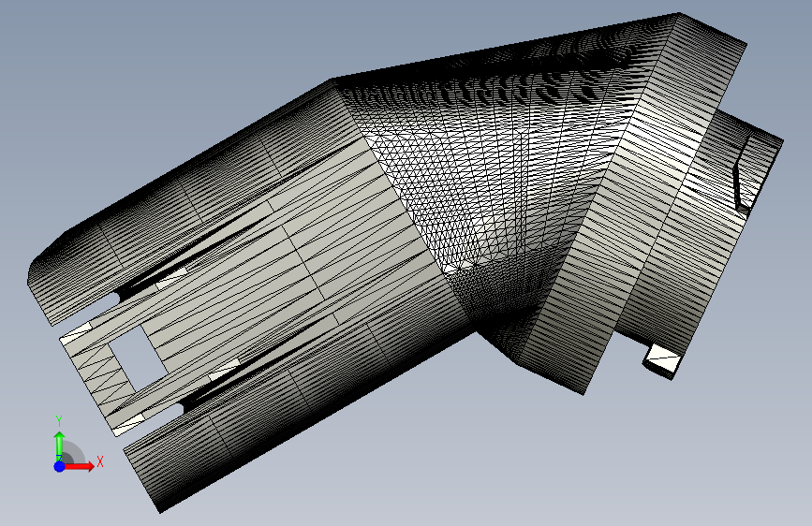812x526 pixels.
Task: Click the blue Z axis ball of triad
Action: (x=60, y=466)
